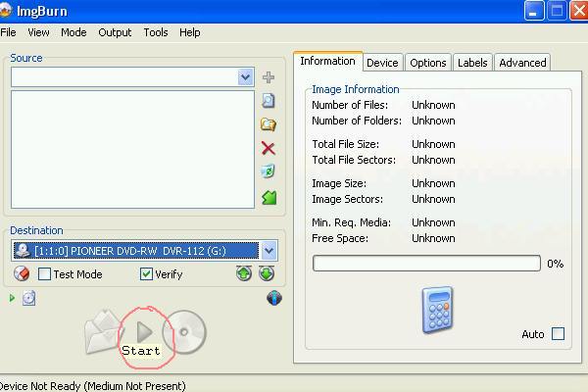
Task: Switch to the Device tab
Action: pos(382,63)
